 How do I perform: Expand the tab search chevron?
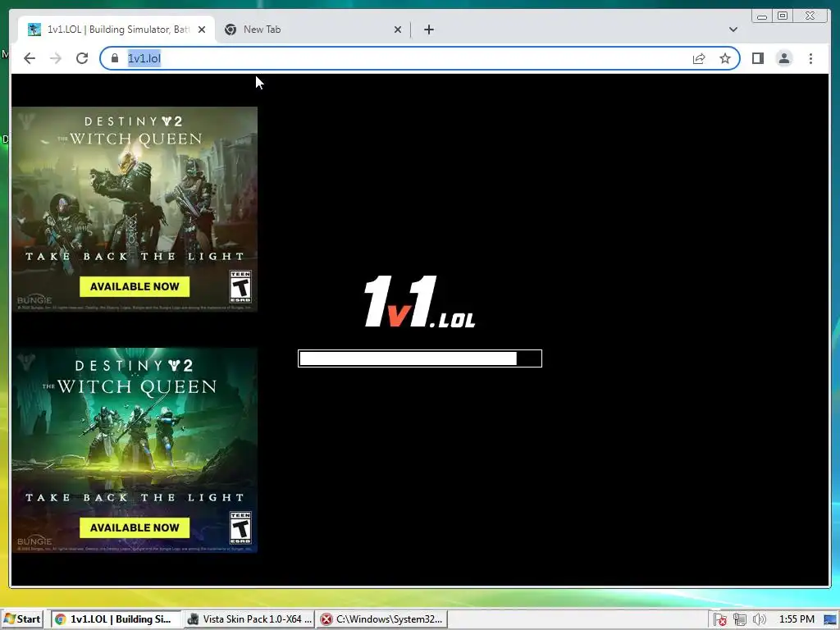point(733,30)
